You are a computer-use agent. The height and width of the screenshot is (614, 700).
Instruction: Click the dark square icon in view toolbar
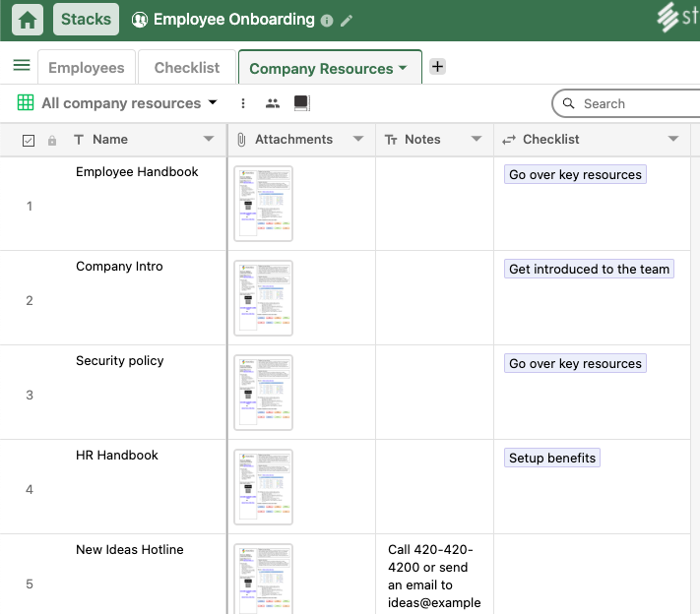click(301, 103)
